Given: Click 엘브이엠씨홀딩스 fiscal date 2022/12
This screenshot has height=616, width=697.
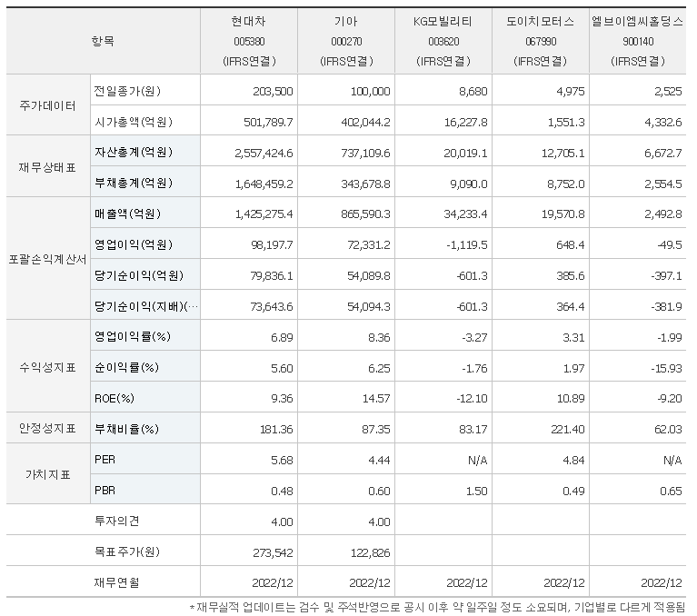Looking at the screenshot, I should click(662, 583).
